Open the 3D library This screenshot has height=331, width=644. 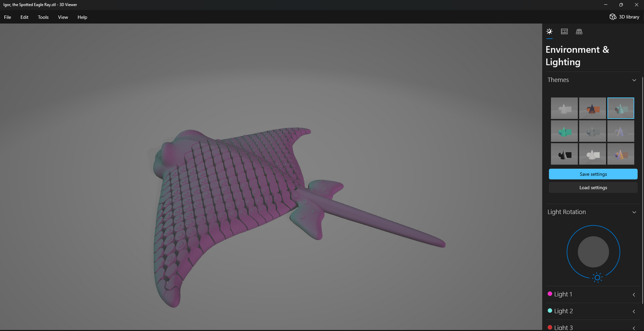pyautogui.click(x=624, y=17)
